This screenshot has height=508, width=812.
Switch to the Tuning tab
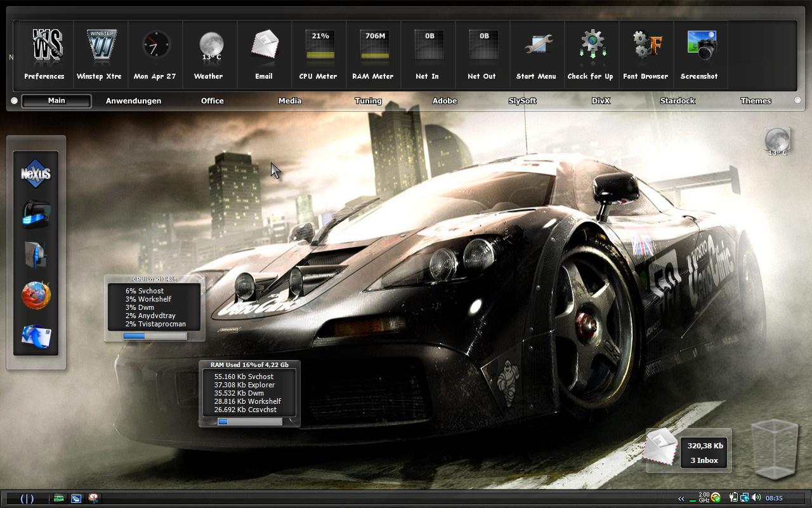[x=369, y=101]
